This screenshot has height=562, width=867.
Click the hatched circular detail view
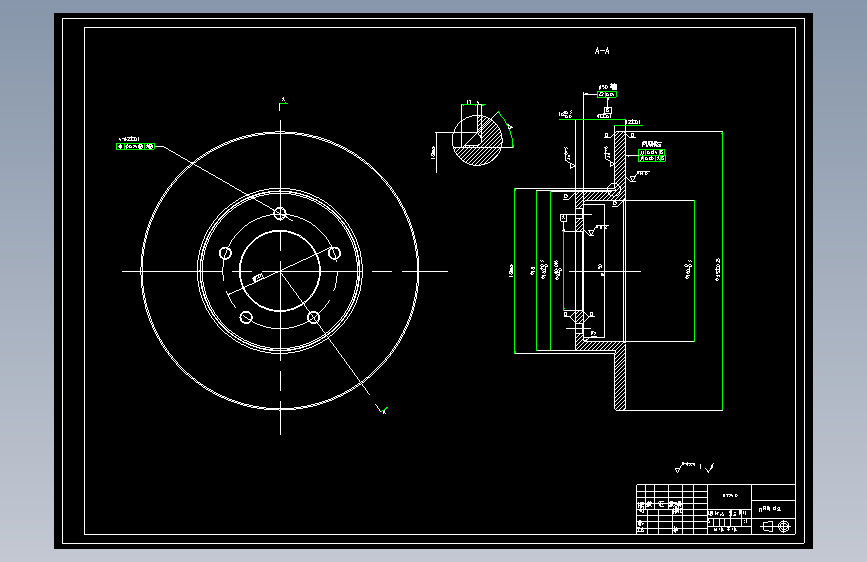coord(477,140)
